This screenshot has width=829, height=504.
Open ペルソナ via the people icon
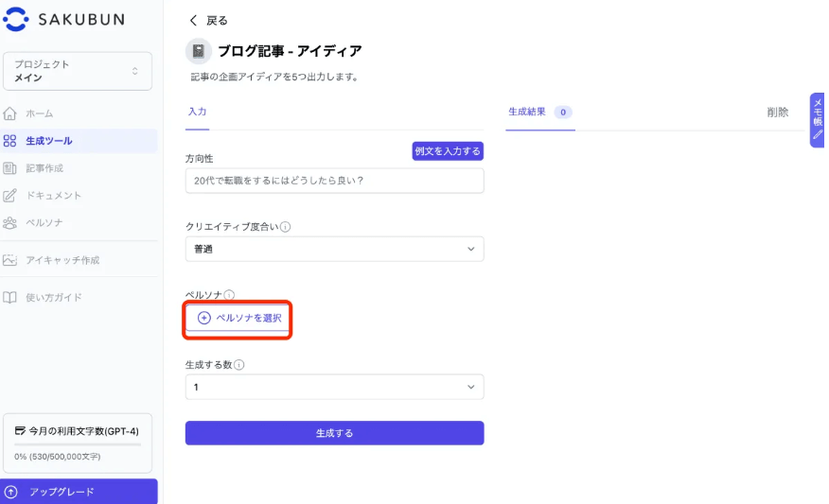tap(9, 223)
